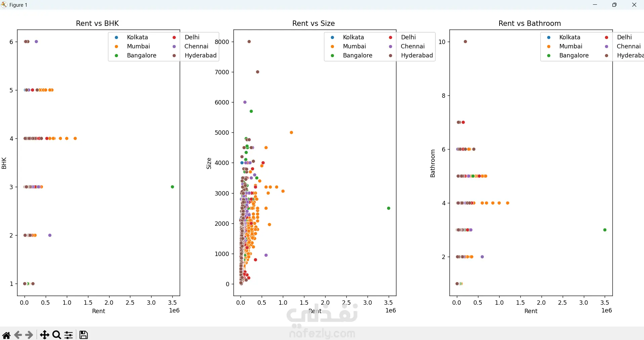The width and height of the screenshot is (644, 340).
Task: Click the Mumbai legend entry in the BHK plot
Action: [x=132, y=46]
